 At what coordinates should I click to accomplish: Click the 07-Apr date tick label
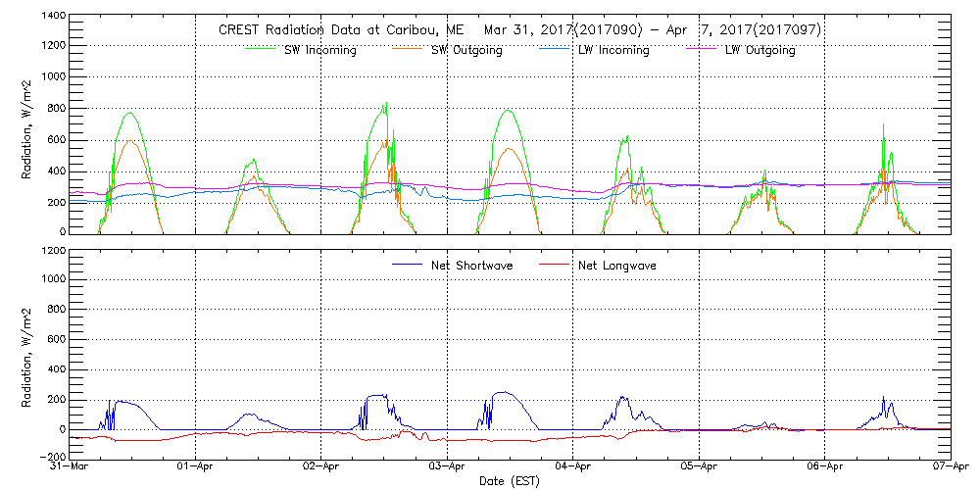(951, 467)
